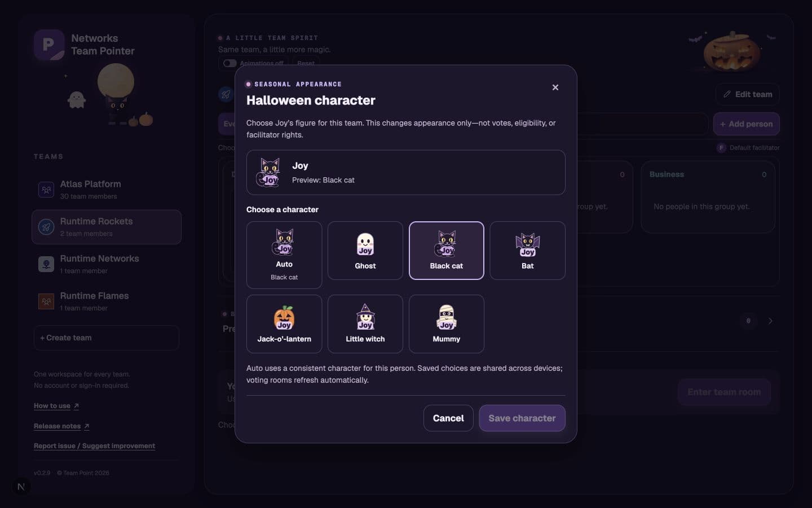Toggle the Animations off switch
Screen dimensions: 812x508
tap(230, 63)
